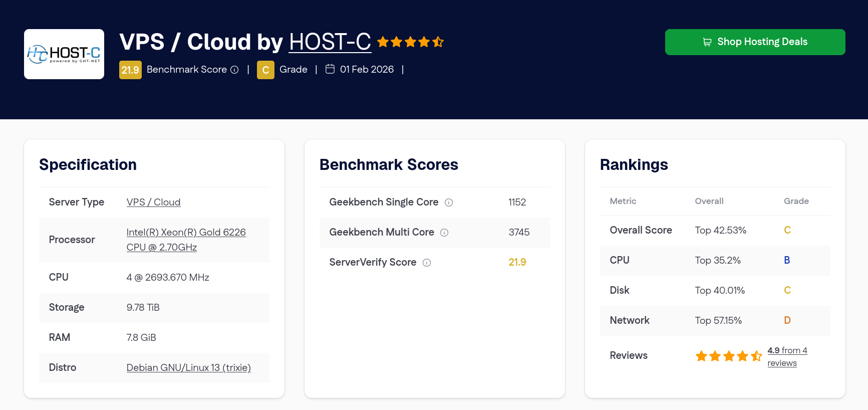
Task: Click the B grade in CPU ranking row
Action: 787,260
